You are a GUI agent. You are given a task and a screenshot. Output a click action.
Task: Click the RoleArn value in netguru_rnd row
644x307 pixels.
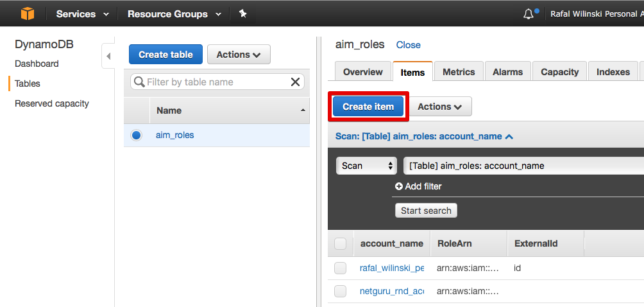[x=468, y=292]
